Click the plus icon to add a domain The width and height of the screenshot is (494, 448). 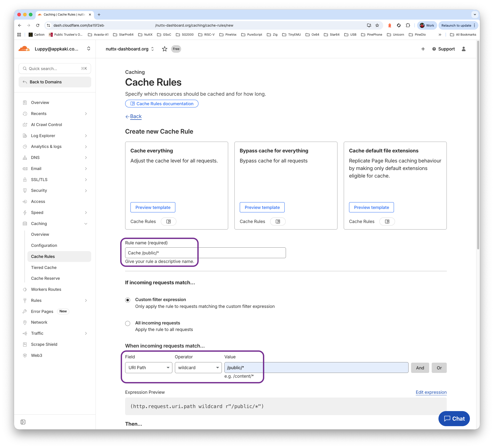[x=423, y=49]
